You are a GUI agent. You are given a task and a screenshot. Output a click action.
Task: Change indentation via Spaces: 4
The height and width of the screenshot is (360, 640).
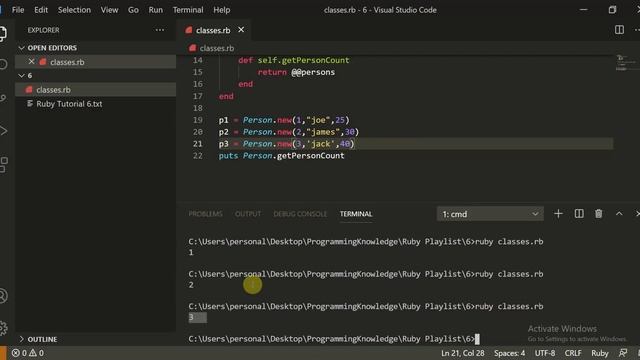tap(509, 353)
